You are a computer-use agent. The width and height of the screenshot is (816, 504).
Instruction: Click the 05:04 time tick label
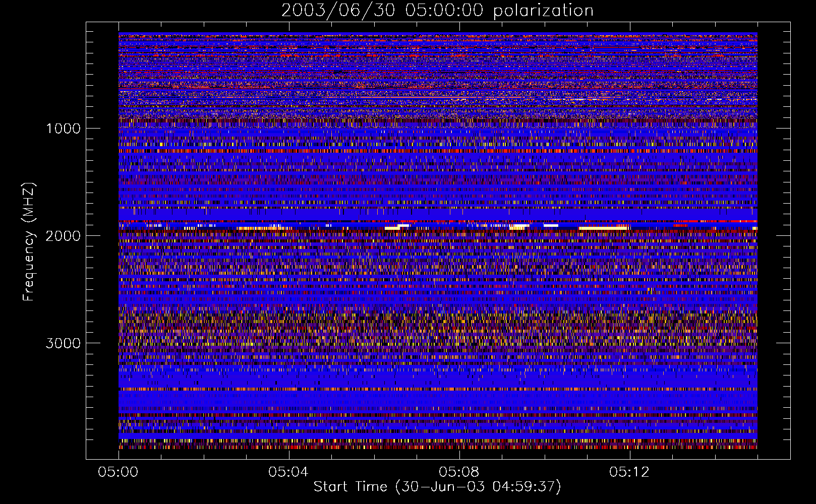pyautogui.click(x=288, y=472)
